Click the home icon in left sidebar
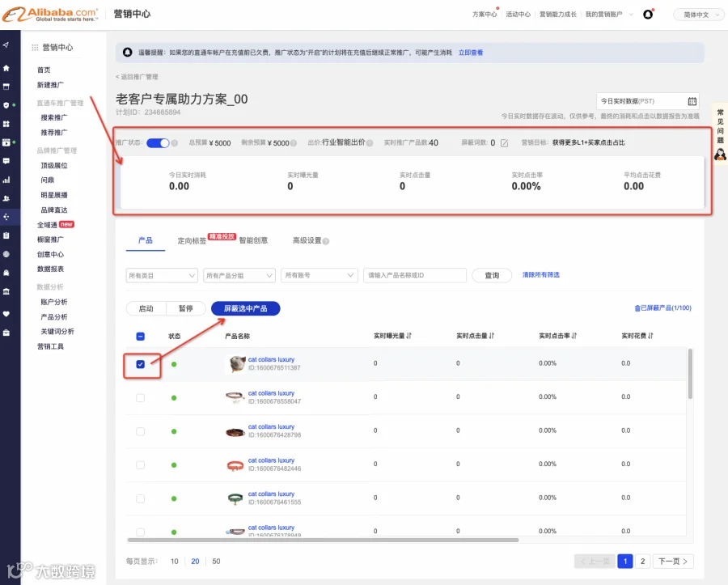Viewport: 728px width, 585px height. pos(6,68)
